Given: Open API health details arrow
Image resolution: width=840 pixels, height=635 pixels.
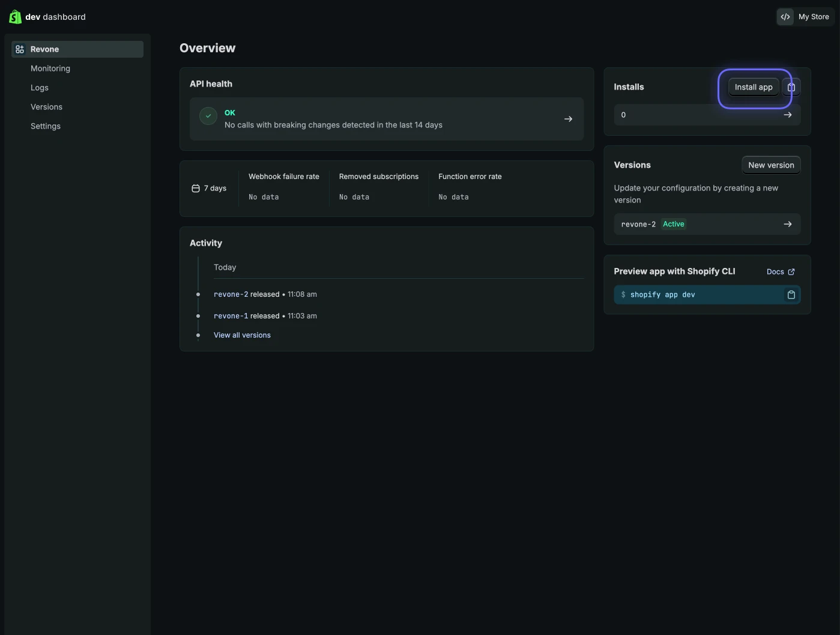Looking at the screenshot, I should coord(568,119).
